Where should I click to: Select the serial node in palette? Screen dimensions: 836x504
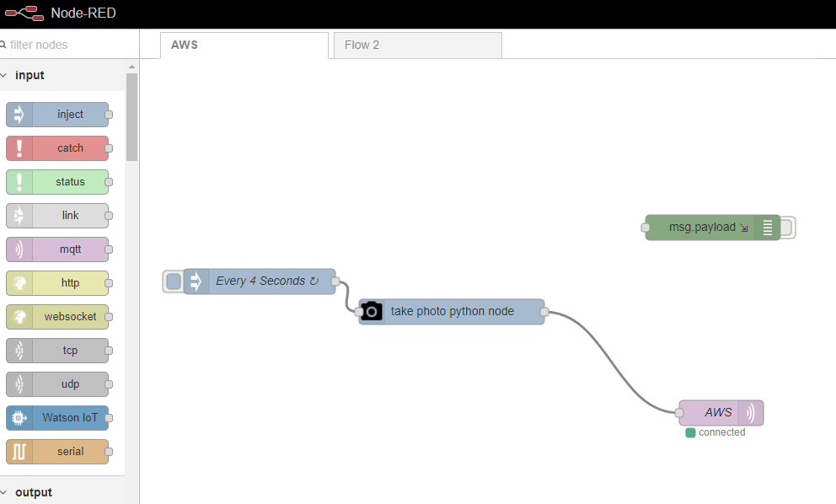(57, 451)
